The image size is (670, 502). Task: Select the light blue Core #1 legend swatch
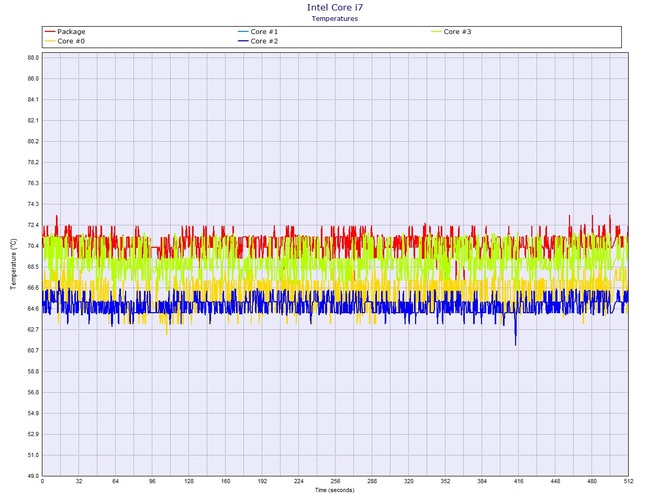coord(243,32)
